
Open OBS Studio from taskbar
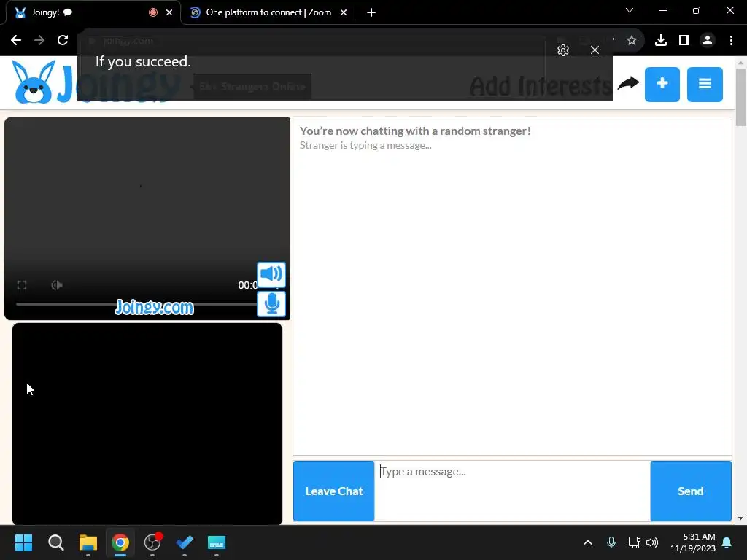tap(152, 542)
